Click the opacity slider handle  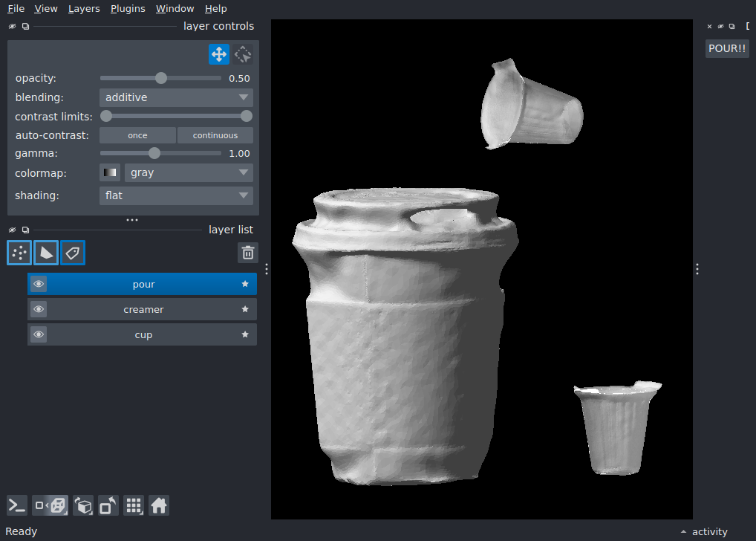[161, 78]
